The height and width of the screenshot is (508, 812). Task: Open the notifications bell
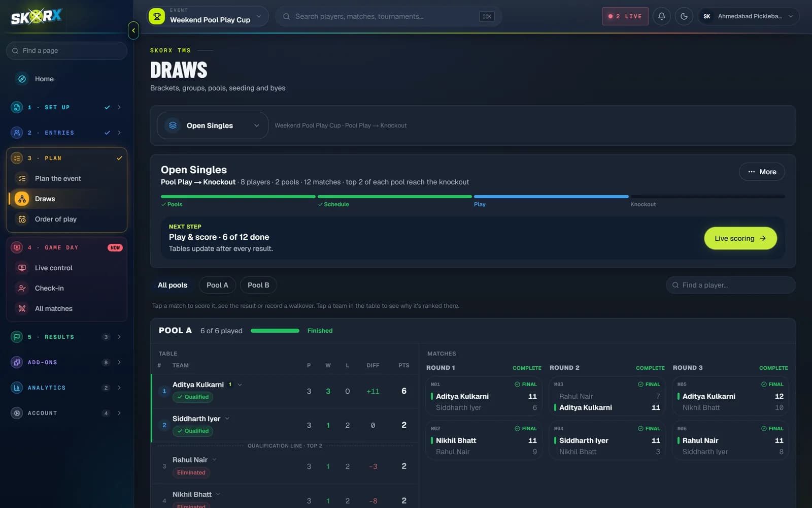click(x=662, y=16)
